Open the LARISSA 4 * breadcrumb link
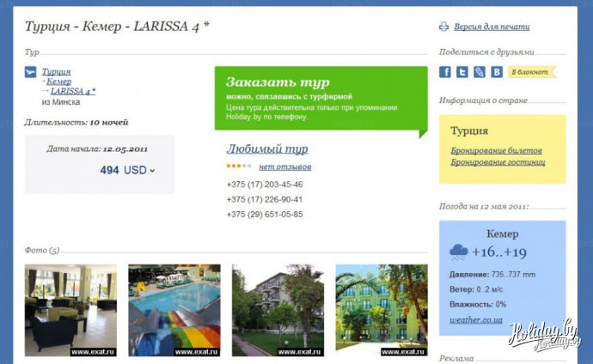 [73, 91]
